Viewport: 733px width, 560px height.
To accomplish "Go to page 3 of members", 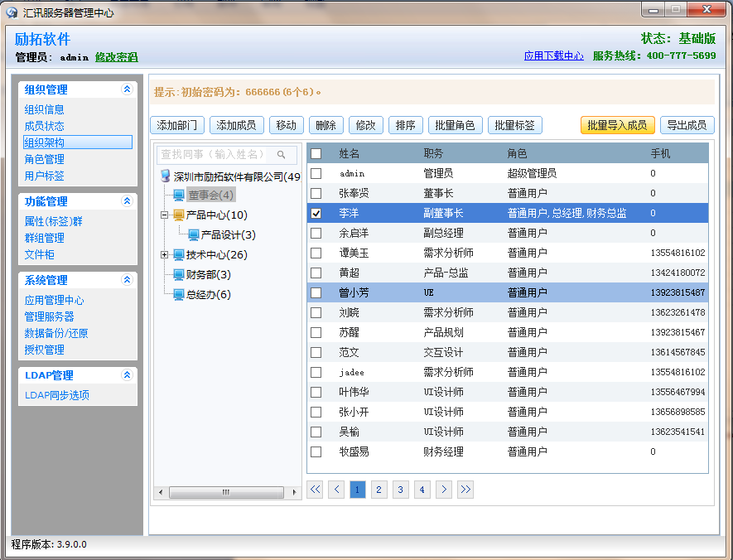I will pos(401,490).
